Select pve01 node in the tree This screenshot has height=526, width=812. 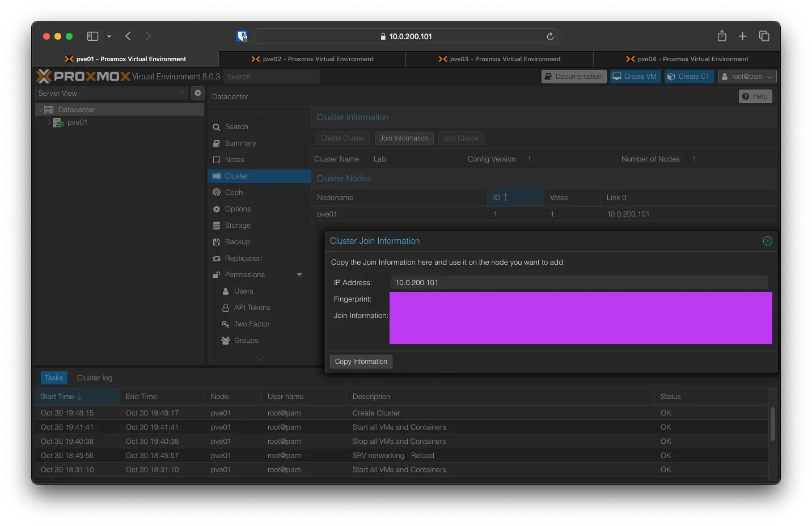coord(77,122)
